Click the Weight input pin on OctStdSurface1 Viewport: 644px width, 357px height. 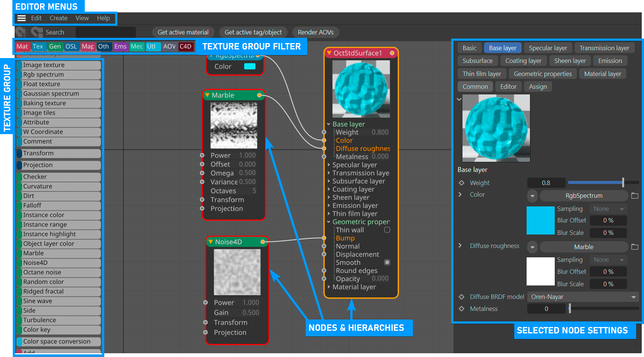coord(324,132)
